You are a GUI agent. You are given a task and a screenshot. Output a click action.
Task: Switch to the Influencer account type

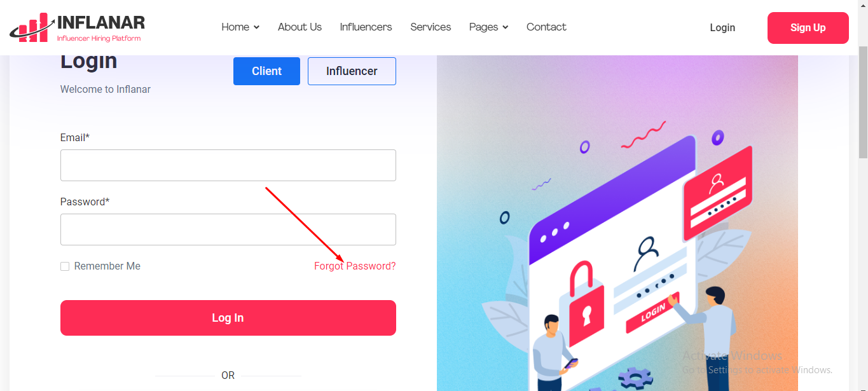352,71
